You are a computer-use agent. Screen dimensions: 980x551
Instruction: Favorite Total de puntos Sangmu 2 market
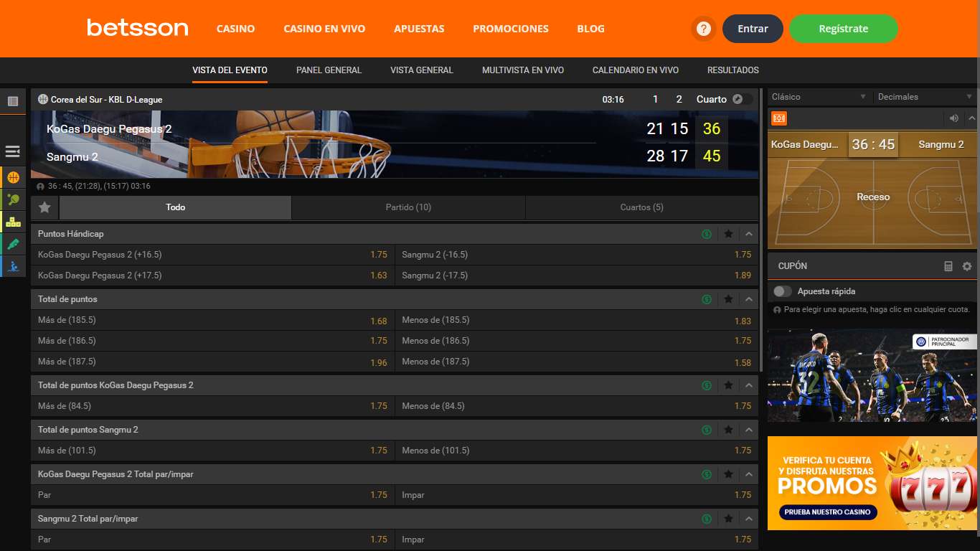(x=728, y=430)
